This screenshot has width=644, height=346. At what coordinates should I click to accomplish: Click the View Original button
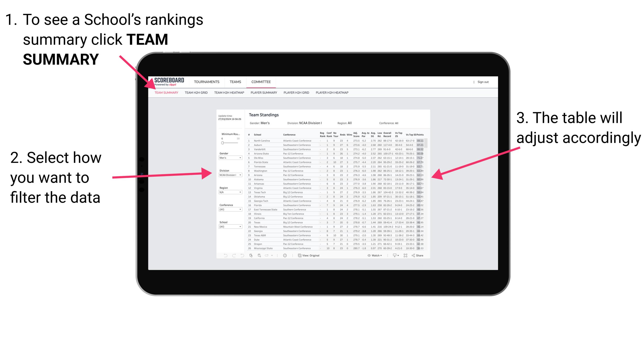pyautogui.click(x=310, y=255)
